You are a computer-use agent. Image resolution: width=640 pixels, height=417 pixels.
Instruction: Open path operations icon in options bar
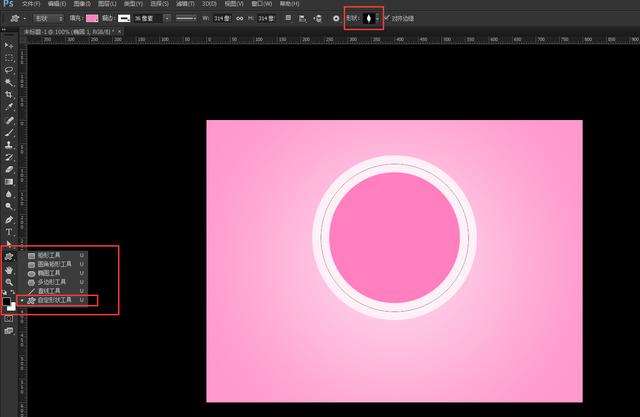tap(288, 18)
